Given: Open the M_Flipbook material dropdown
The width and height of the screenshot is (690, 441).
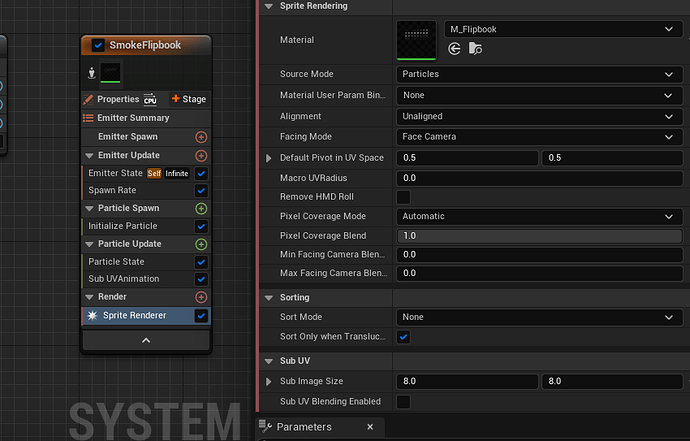Looking at the screenshot, I should pos(563,29).
